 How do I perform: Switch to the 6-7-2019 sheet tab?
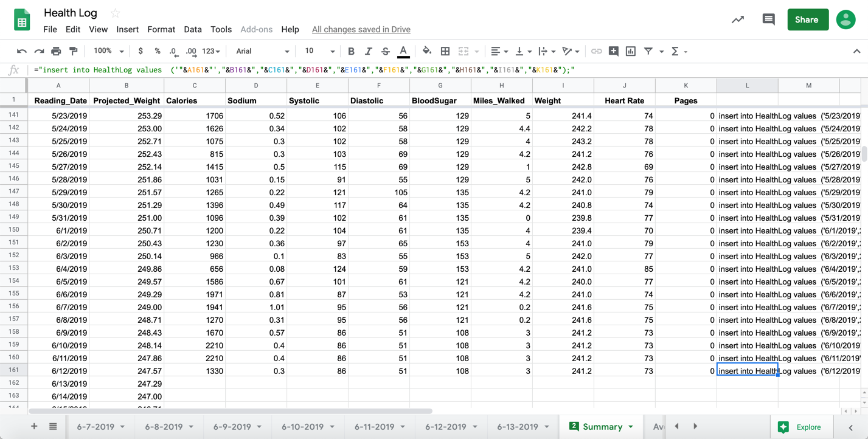(100, 427)
